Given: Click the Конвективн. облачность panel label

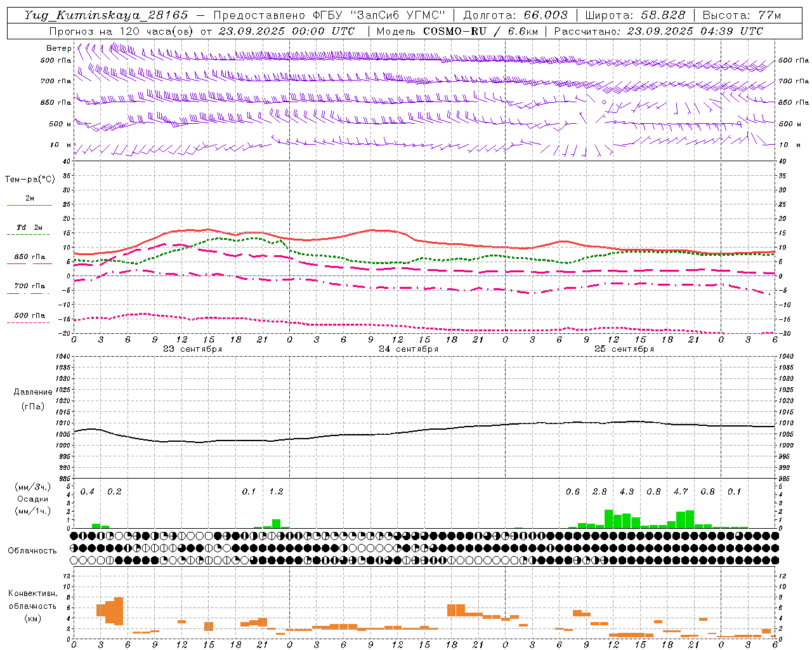Looking at the screenshot, I should point(32,599).
